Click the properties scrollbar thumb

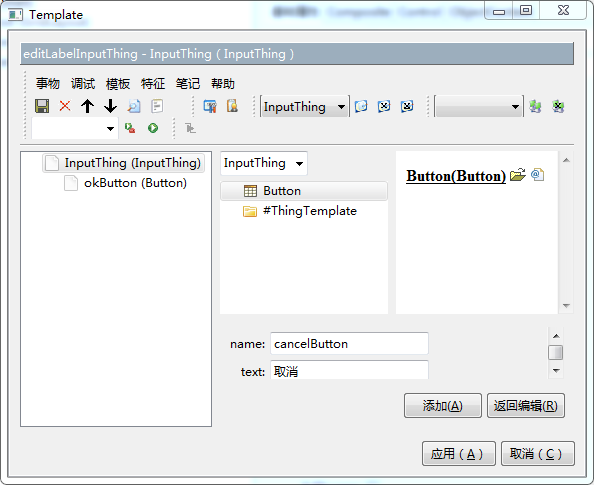(556, 353)
